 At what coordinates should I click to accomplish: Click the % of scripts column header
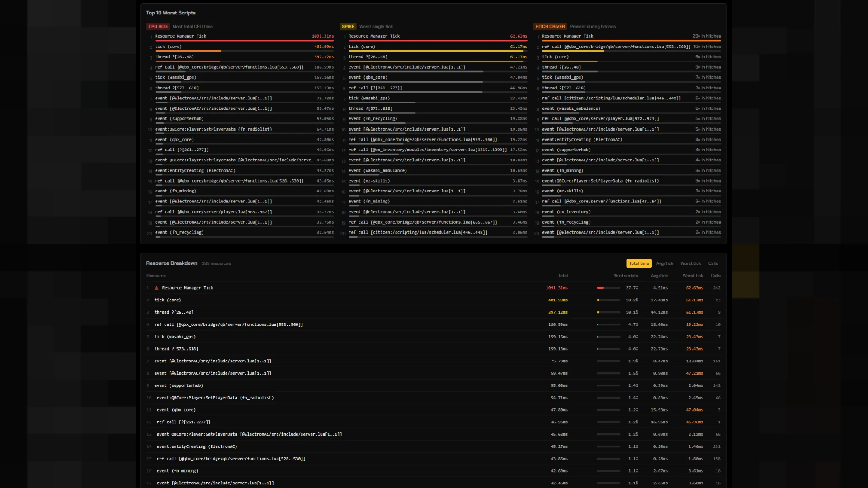point(626,276)
